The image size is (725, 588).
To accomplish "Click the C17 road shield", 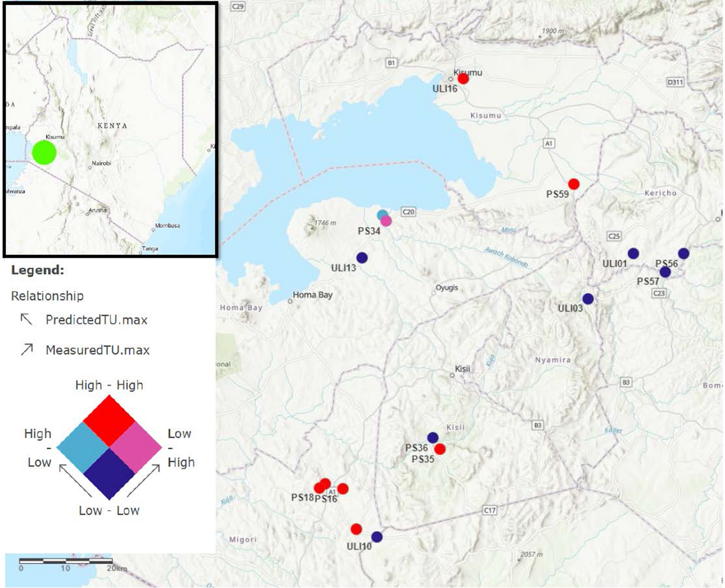I will click(490, 510).
